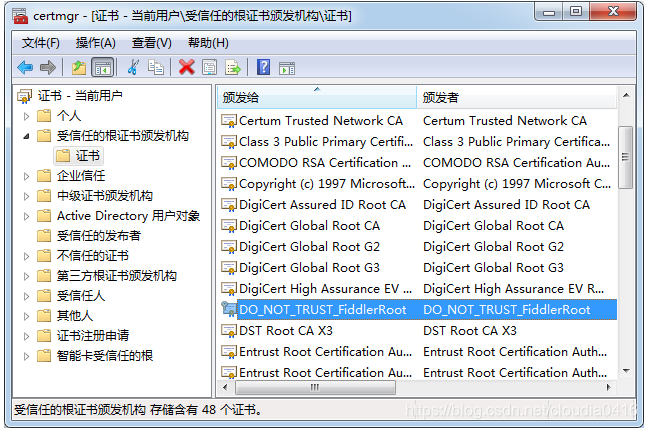Screen dimensions: 648x429
Task: Click the Certum Trusted Network CA certificate icon
Action: pyautogui.click(x=229, y=121)
